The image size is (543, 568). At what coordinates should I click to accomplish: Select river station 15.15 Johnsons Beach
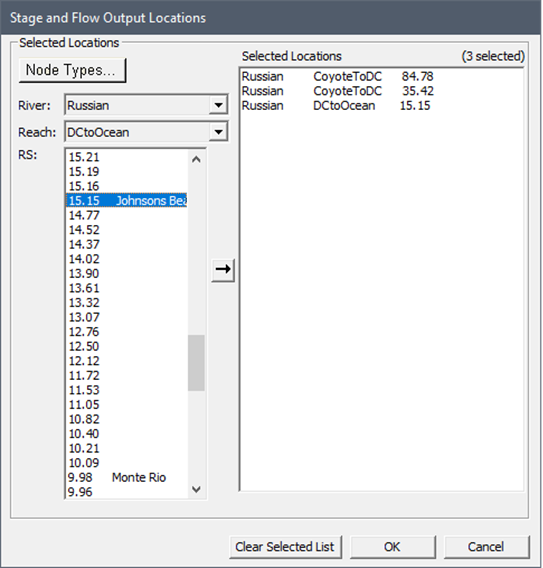coord(127,201)
